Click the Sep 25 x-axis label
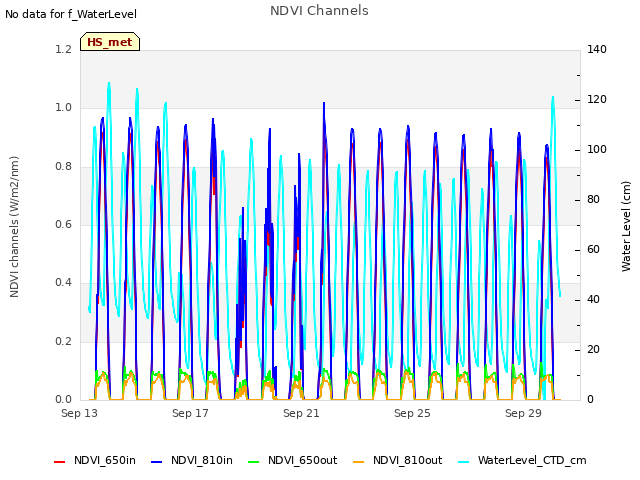Image resolution: width=640 pixels, height=480 pixels. coord(412,413)
